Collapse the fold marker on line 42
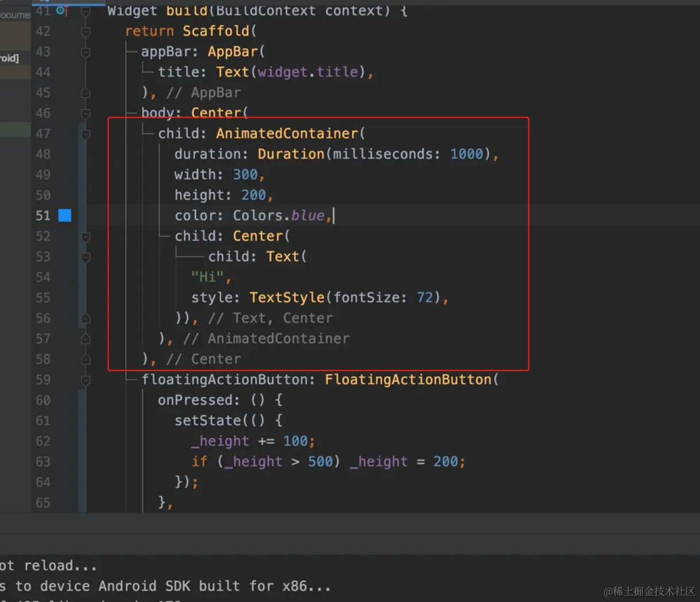700x602 pixels. tap(85, 31)
